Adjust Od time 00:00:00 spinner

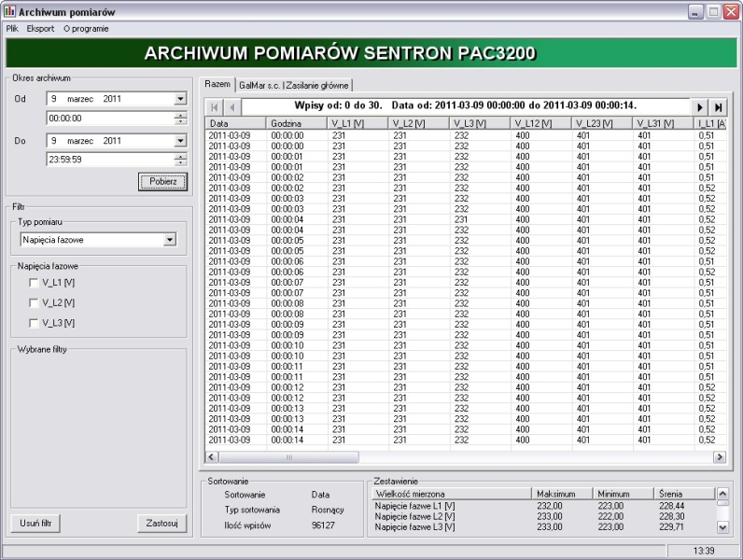click(x=180, y=118)
